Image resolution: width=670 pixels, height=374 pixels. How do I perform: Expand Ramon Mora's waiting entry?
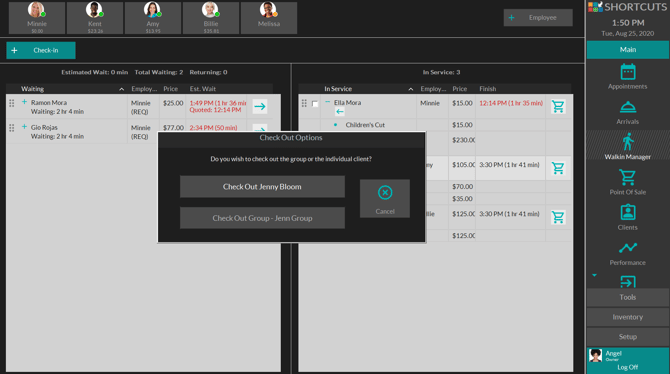point(24,102)
